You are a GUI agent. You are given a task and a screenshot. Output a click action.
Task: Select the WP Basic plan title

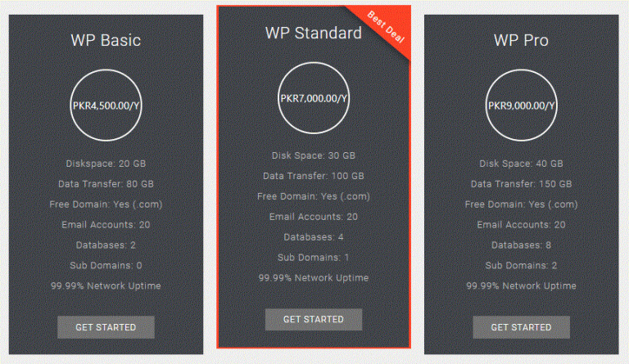(x=106, y=40)
